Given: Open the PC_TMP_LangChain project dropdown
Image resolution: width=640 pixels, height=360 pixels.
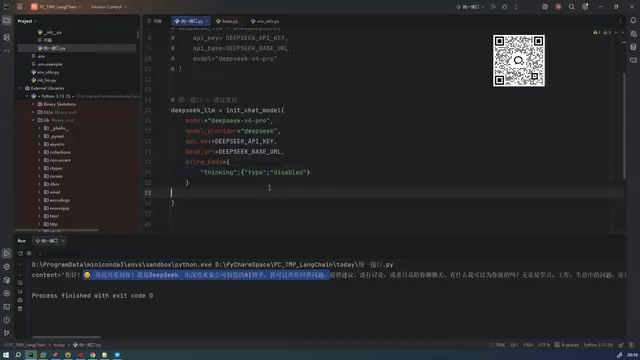Looking at the screenshot, I should point(56,7).
